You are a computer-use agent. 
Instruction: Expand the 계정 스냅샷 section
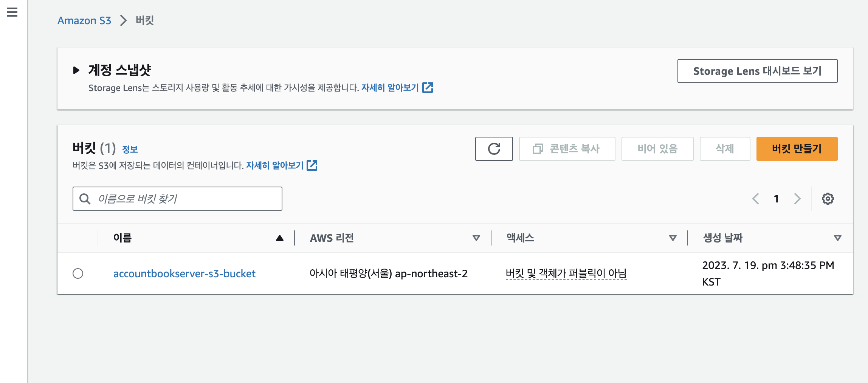pos(76,70)
